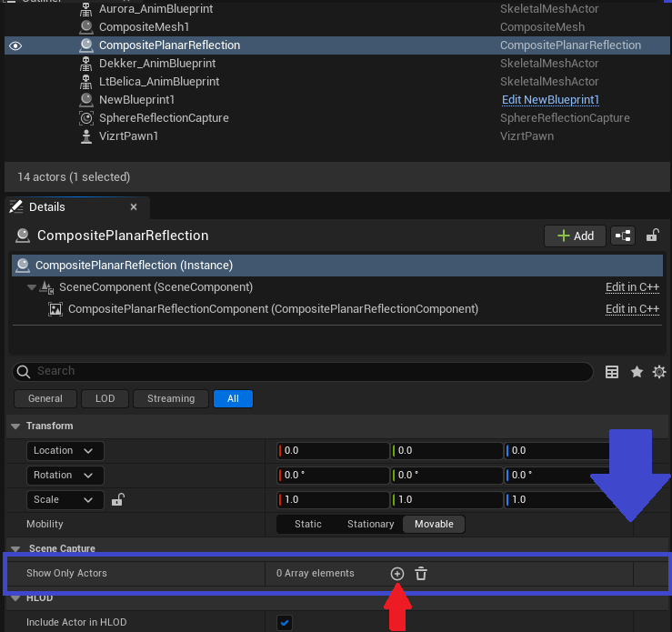This screenshot has width=672, height=632.
Task: Toggle visibility eye for CompositePlanarReflection
Action: [15, 45]
